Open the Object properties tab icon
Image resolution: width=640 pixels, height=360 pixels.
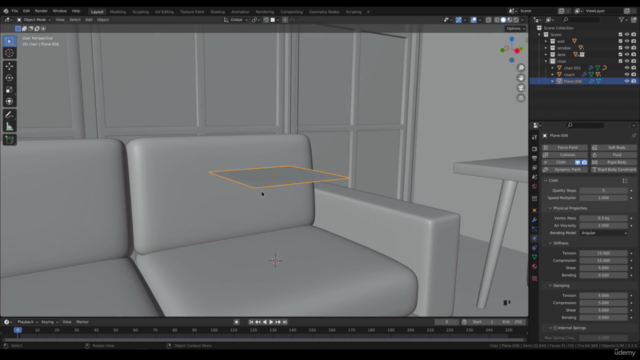534,210
